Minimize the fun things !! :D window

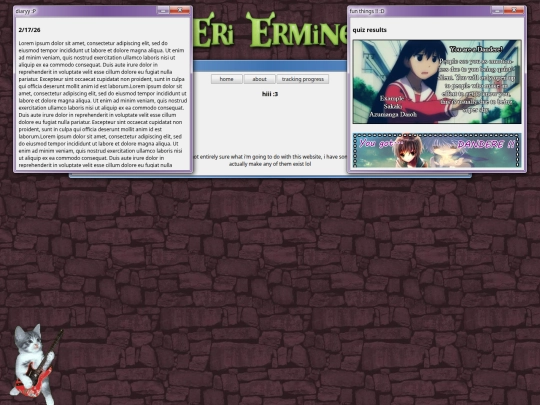coord(497,10)
